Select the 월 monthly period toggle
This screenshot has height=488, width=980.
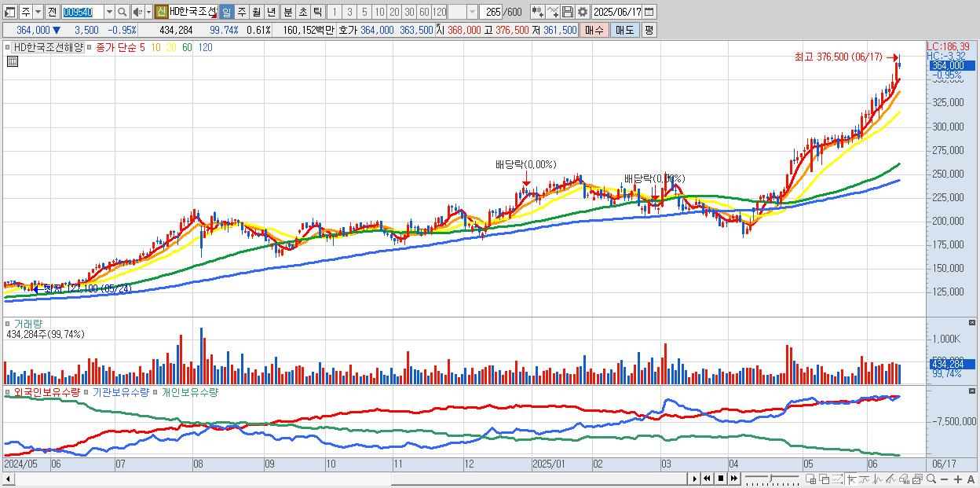256,12
